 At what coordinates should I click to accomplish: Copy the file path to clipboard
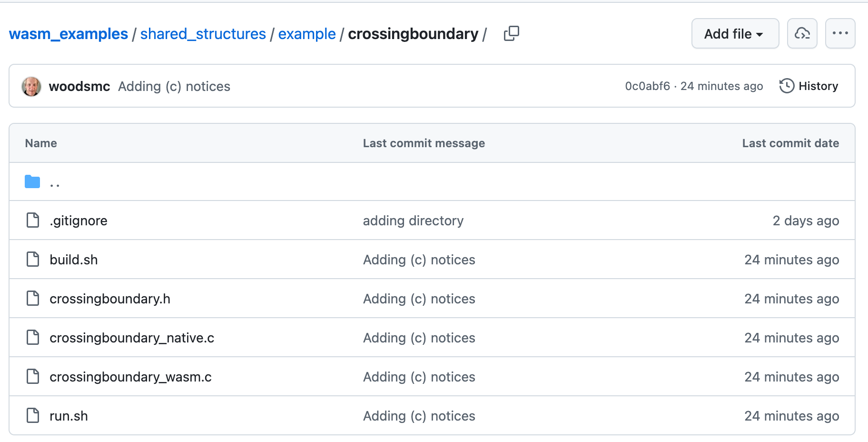pos(512,33)
